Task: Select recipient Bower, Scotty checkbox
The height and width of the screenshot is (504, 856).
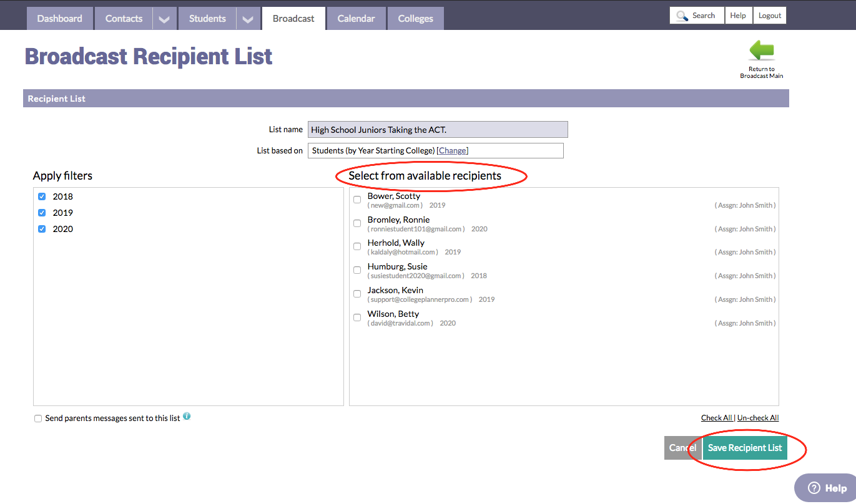Action: (x=357, y=200)
